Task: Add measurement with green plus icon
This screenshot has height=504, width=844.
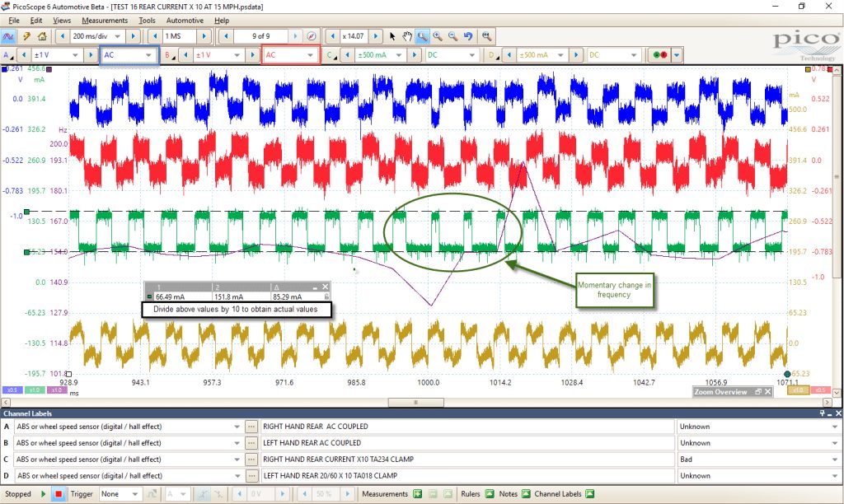Action: click(417, 494)
